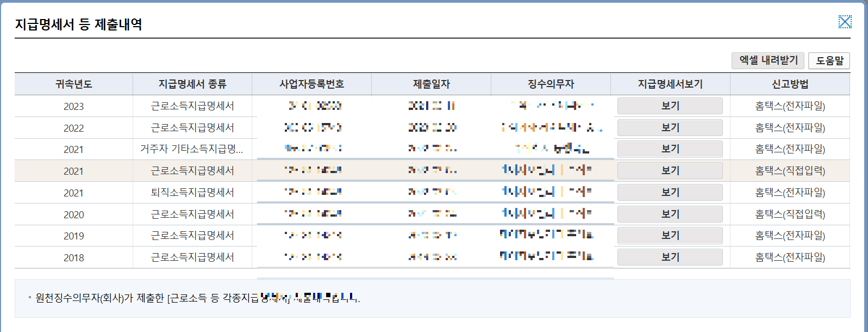Click 홈택스(전자파일) in the 2018 row
868x332 pixels.
[x=790, y=257]
